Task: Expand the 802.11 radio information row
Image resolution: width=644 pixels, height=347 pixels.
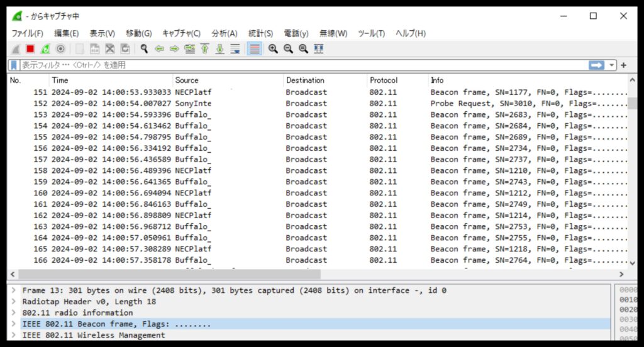Action: click(14, 312)
